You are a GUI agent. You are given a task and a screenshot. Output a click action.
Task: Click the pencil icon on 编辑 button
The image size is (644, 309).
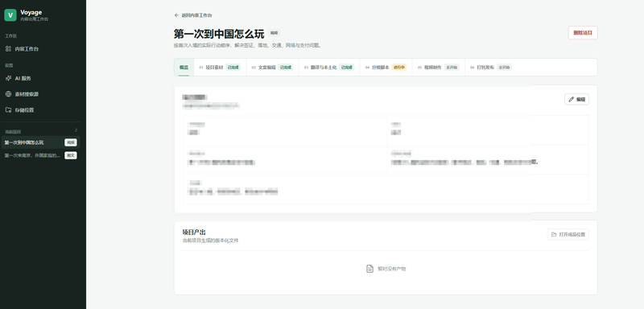tap(572, 99)
